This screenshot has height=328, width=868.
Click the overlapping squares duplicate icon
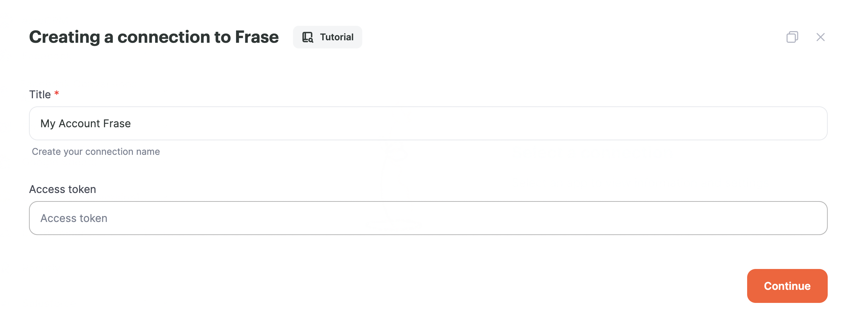pyautogui.click(x=792, y=37)
